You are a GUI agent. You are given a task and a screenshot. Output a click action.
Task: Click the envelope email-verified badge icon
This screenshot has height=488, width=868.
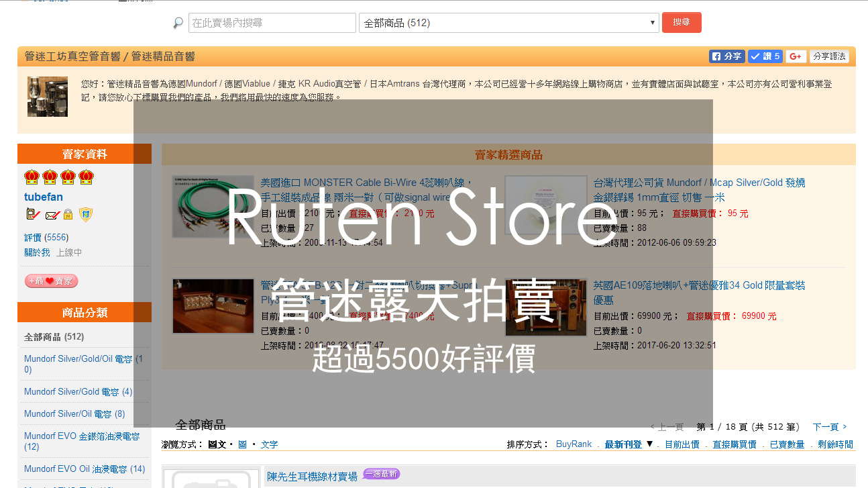point(52,215)
